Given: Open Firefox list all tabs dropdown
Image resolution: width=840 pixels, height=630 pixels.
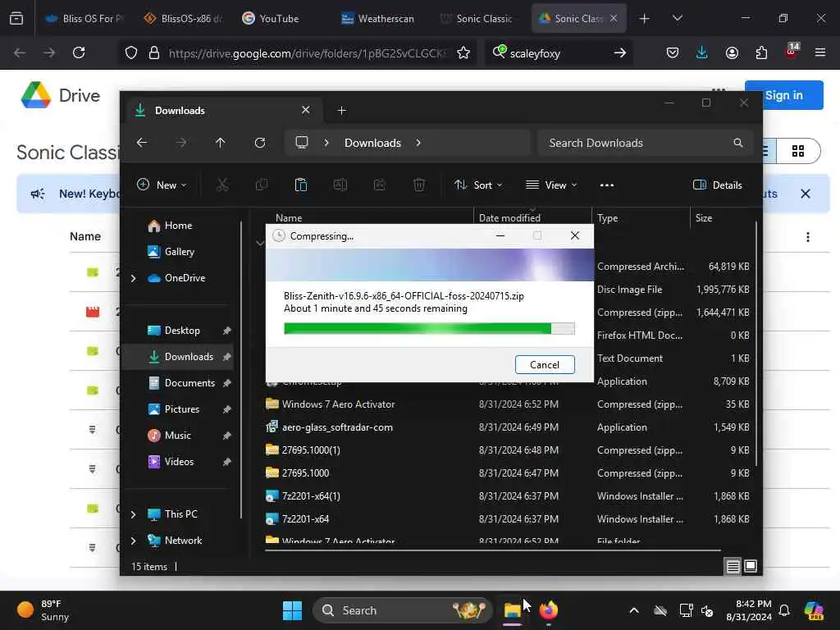Looking at the screenshot, I should tap(677, 18).
